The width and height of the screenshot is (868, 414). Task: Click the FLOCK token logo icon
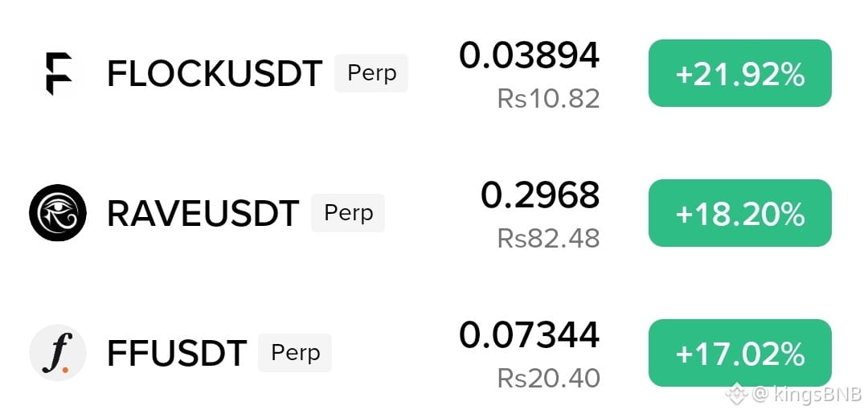tap(59, 74)
